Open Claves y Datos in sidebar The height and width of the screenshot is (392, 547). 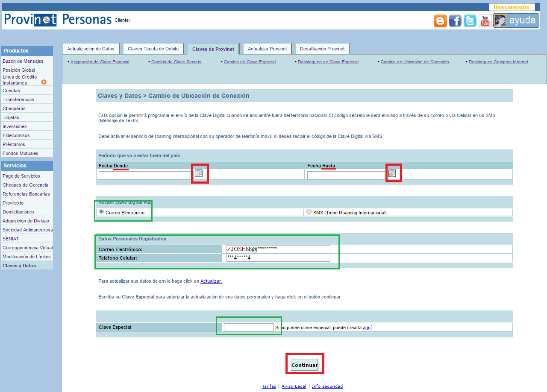point(27,266)
